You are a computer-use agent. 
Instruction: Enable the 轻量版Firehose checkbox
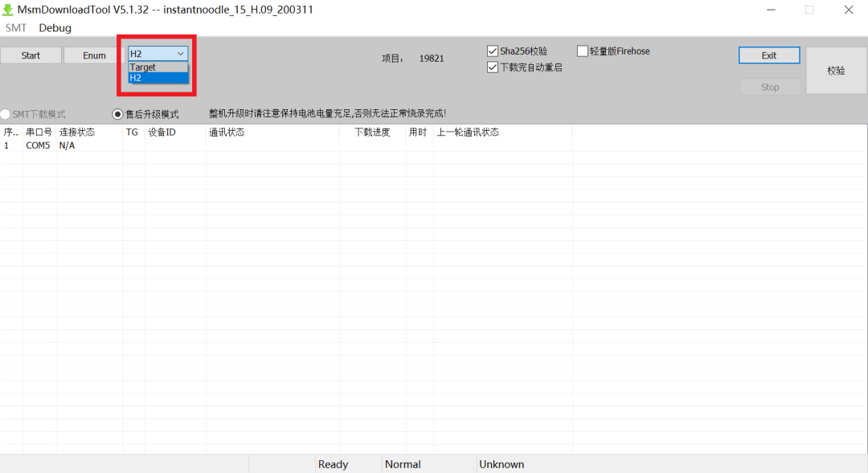click(583, 51)
